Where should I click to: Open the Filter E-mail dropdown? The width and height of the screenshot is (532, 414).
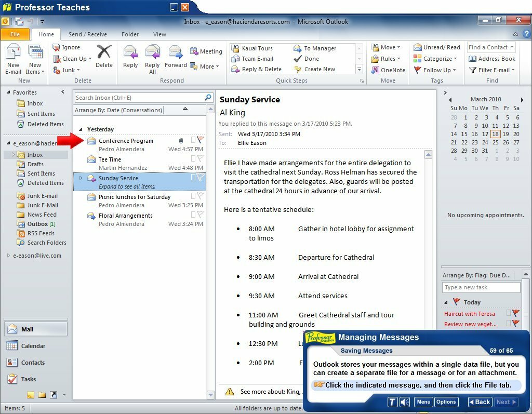click(492, 70)
